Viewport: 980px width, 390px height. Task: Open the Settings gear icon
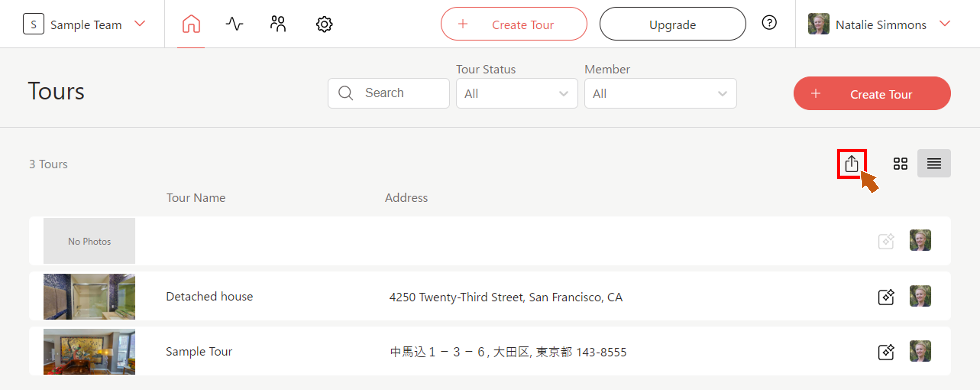324,24
